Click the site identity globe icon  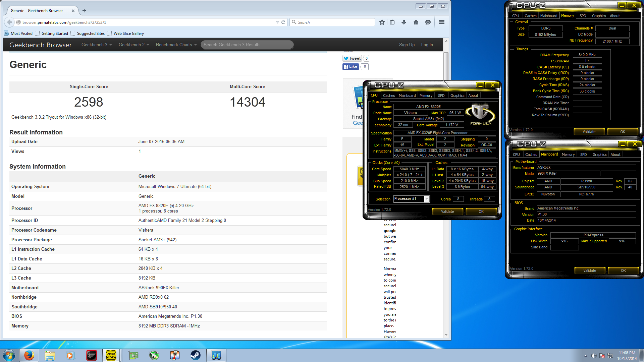[x=18, y=22]
